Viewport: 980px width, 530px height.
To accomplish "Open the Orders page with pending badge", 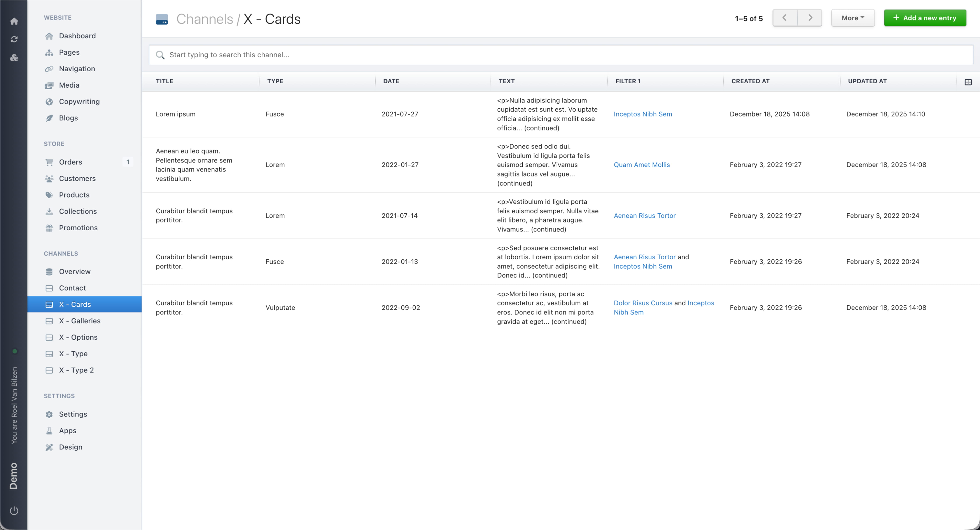I will (71, 162).
